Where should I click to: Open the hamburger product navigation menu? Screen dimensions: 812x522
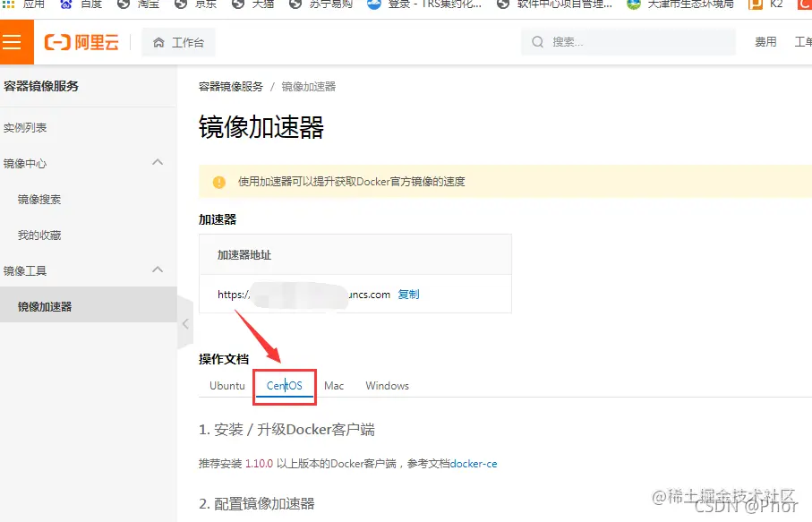click(13, 41)
